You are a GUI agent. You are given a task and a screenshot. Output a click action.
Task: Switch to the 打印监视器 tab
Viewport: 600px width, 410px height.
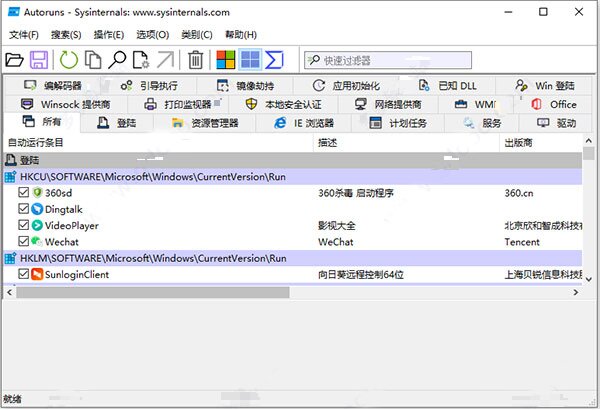pos(178,104)
